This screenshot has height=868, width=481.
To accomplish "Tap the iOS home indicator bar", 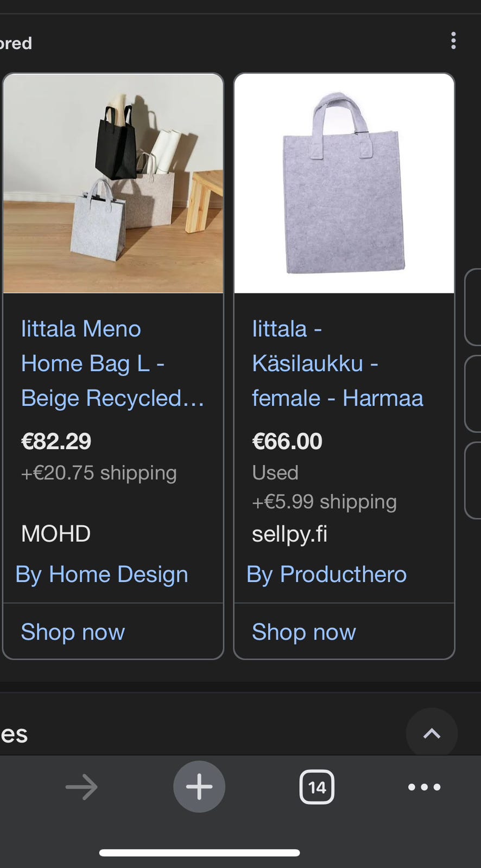I will (199, 853).
